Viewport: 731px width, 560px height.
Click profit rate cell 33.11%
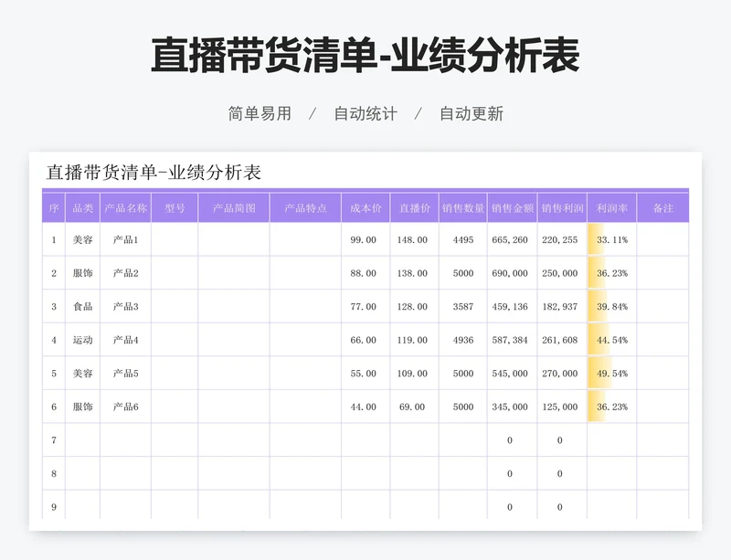(612, 239)
